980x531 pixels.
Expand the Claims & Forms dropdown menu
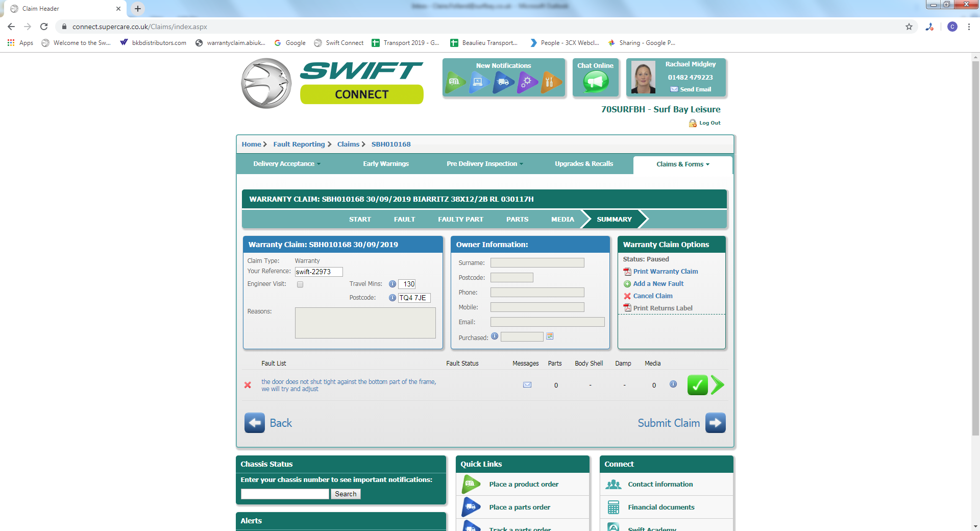click(x=683, y=164)
